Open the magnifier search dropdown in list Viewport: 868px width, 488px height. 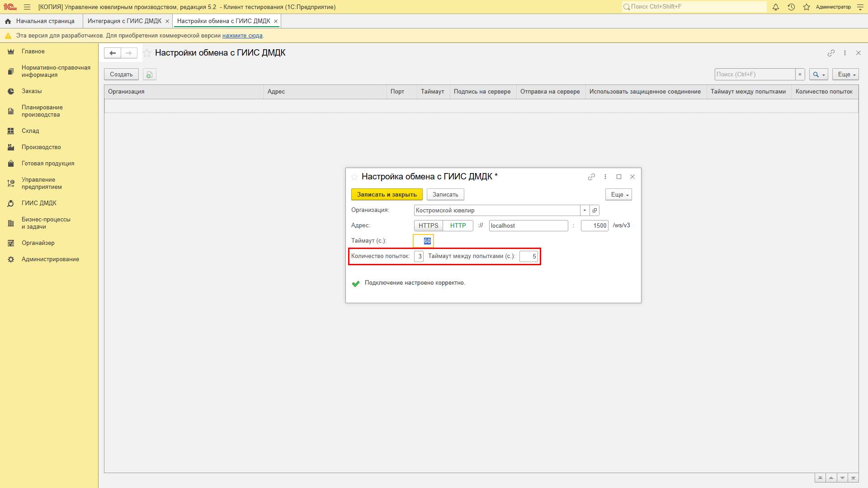[x=819, y=75]
